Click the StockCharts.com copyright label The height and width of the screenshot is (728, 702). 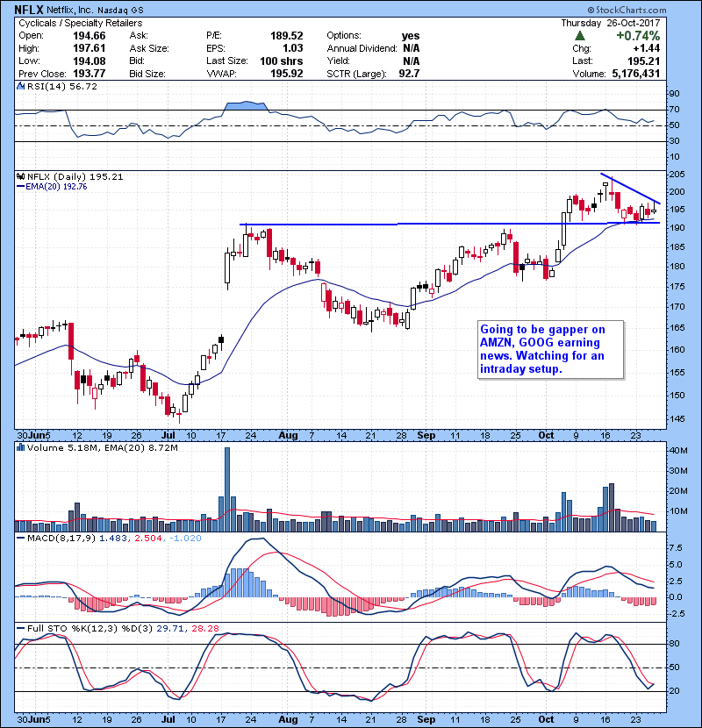point(627,10)
